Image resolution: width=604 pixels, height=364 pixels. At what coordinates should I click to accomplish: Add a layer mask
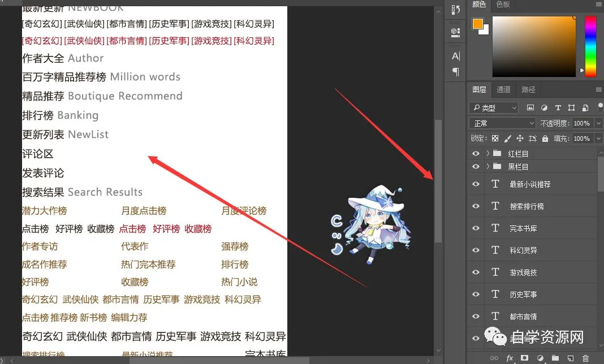[x=525, y=358]
